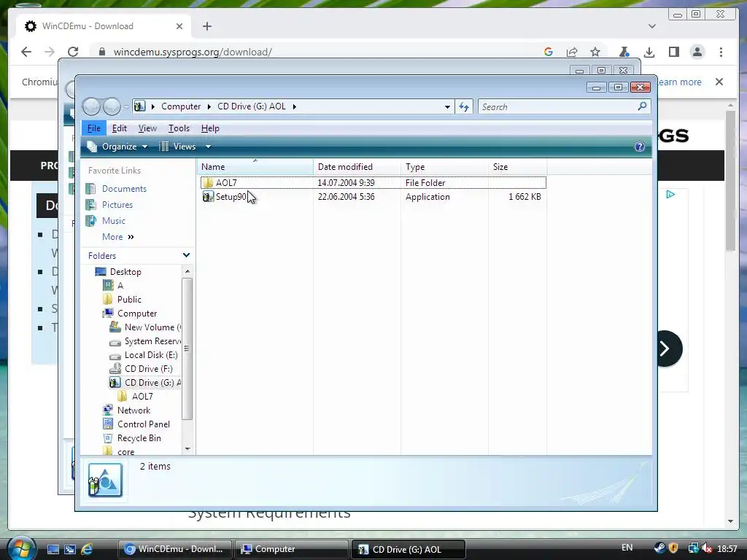747x560 pixels.
Task: Select Desktop in folder tree
Action: pos(125,272)
